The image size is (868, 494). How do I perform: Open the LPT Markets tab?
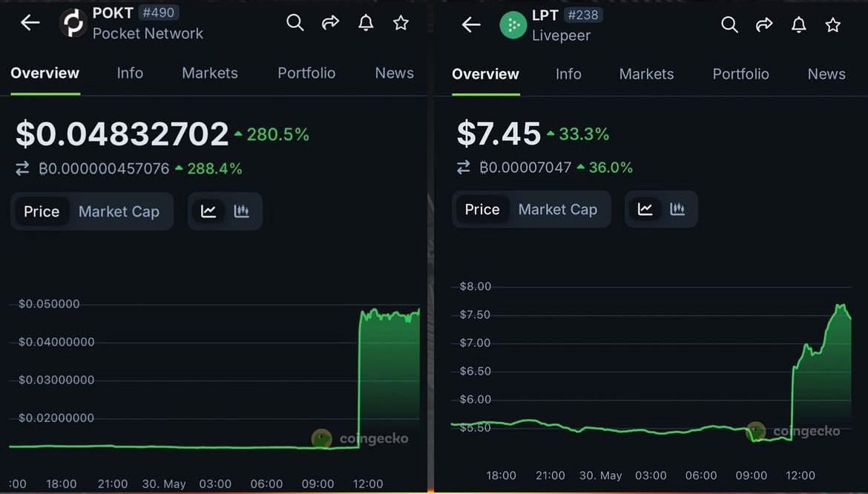click(647, 74)
